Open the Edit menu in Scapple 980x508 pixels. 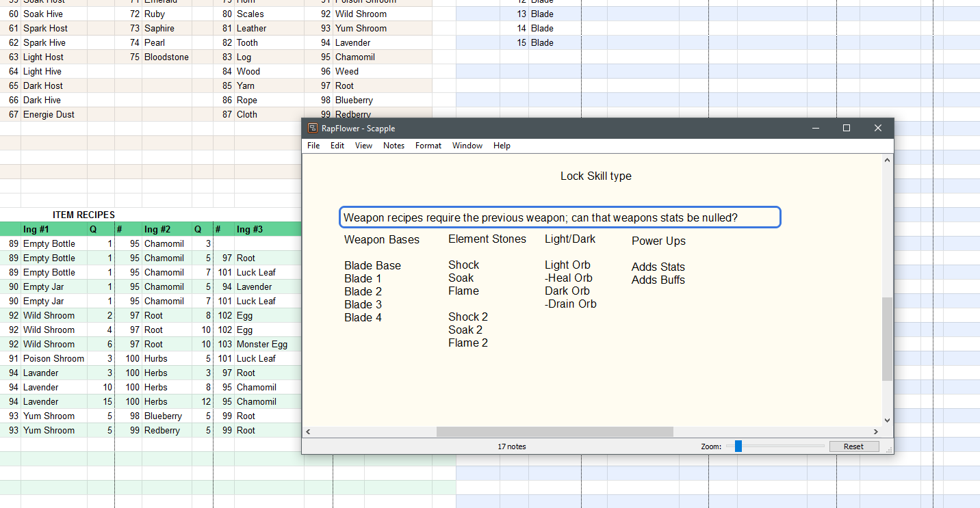[337, 146]
